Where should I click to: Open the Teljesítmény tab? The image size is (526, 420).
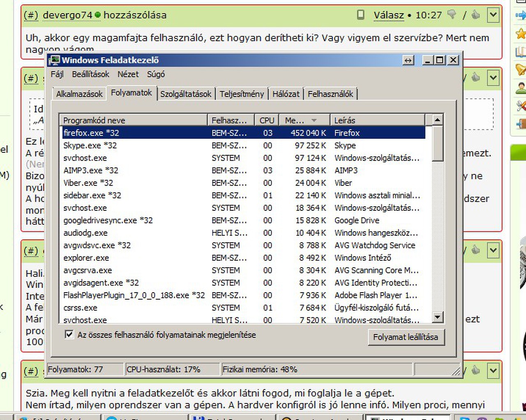(242, 94)
